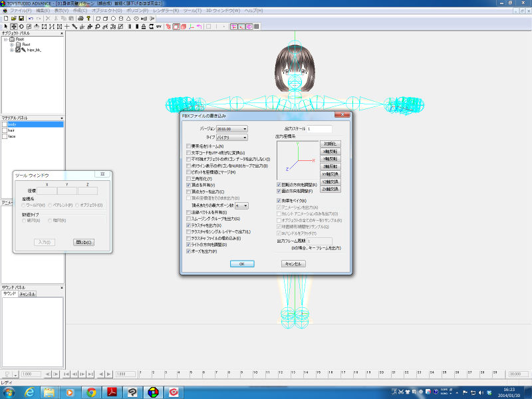Viewport: 532px width, 399px height.
Task: Expand the hips_bb_ tree node
Action: (x=12, y=50)
